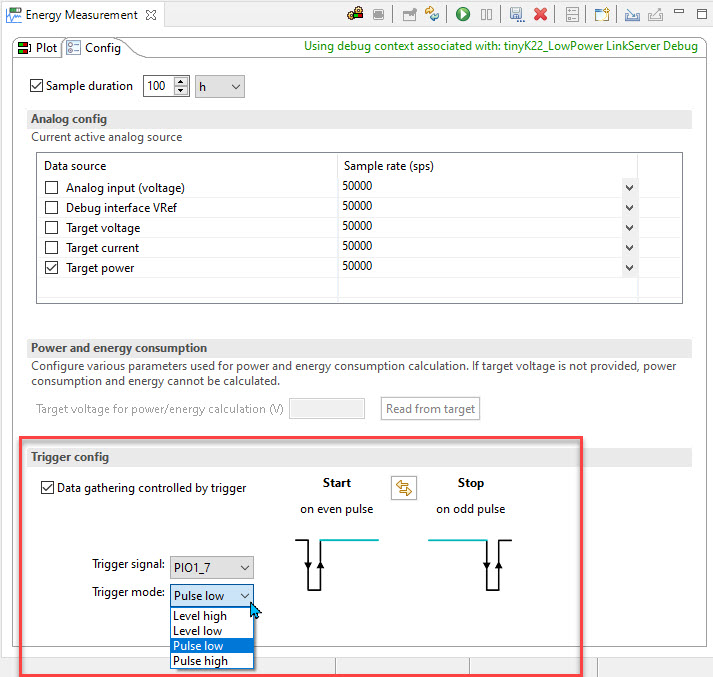The image size is (713, 677).
Task: Click the new window star icon
Action: [602, 14]
